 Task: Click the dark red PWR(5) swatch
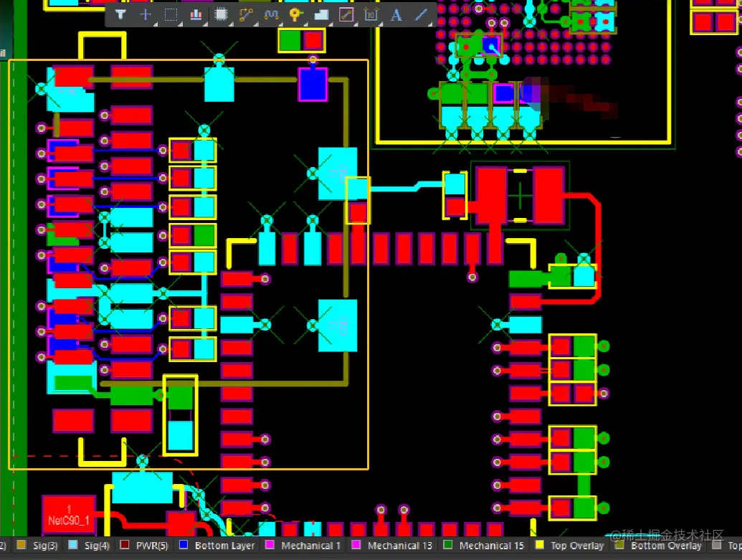pyautogui.click(x=125, y=545)
